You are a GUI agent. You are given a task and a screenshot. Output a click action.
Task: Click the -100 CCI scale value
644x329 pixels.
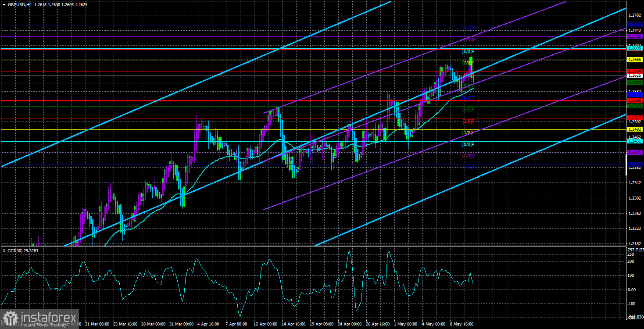(632, 304)
